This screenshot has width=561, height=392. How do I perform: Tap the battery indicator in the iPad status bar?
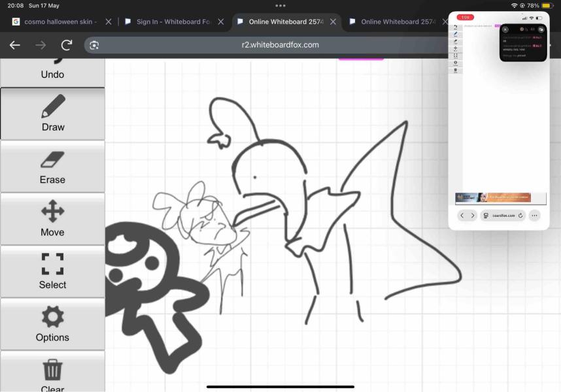(x=547, y=6)
